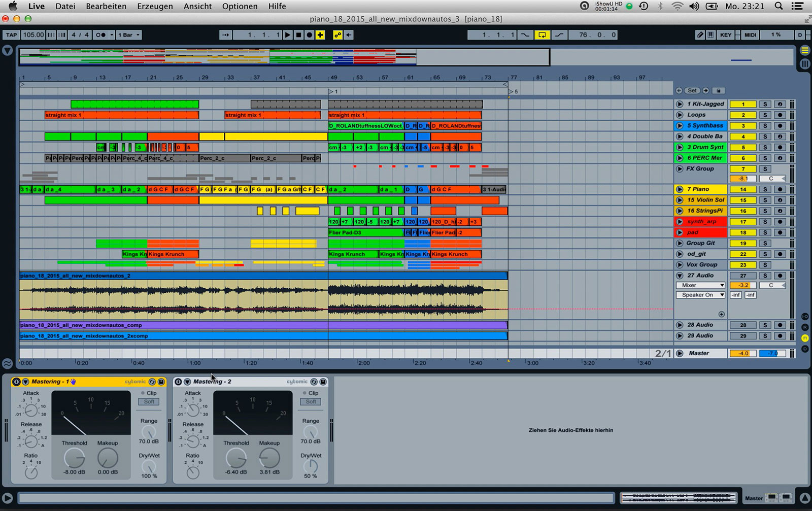This screenshot has height=511, width=812.
Task: Click the -3.2 volume slider of 27 Audio
Action: tap(743, 285)
